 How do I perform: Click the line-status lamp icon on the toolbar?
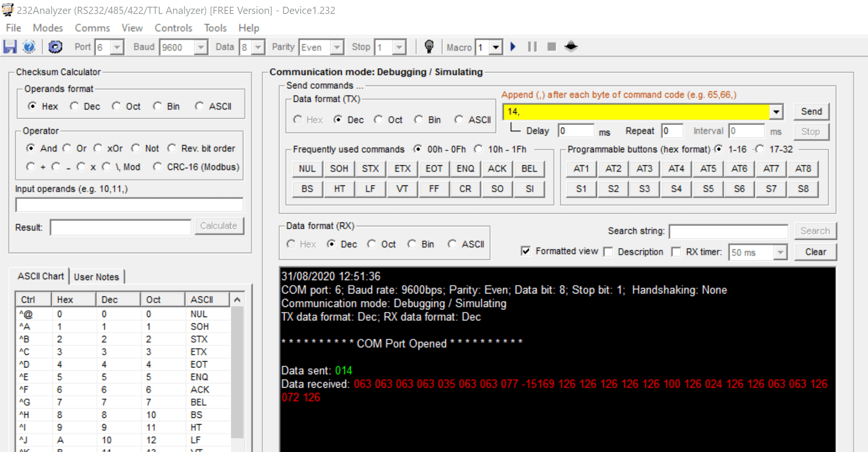point(429,46)
